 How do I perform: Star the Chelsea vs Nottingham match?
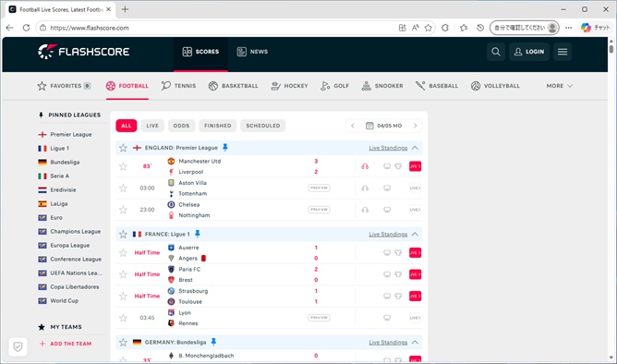click(x=123, y=210)
